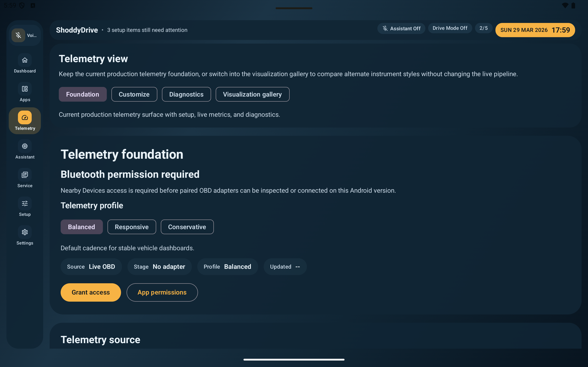Toggle the Drive Mode Off chip
The image size is (588, 367).
click(450, 28)
